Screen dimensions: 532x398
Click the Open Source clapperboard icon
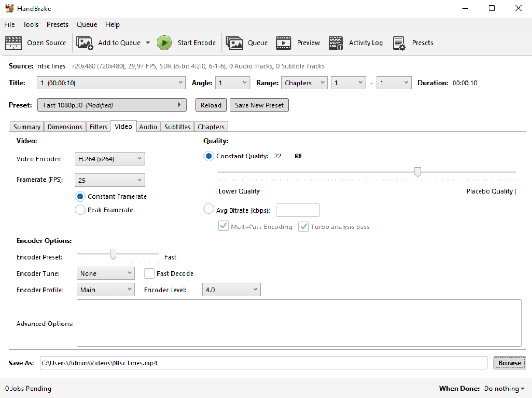[x=13, y=43]
